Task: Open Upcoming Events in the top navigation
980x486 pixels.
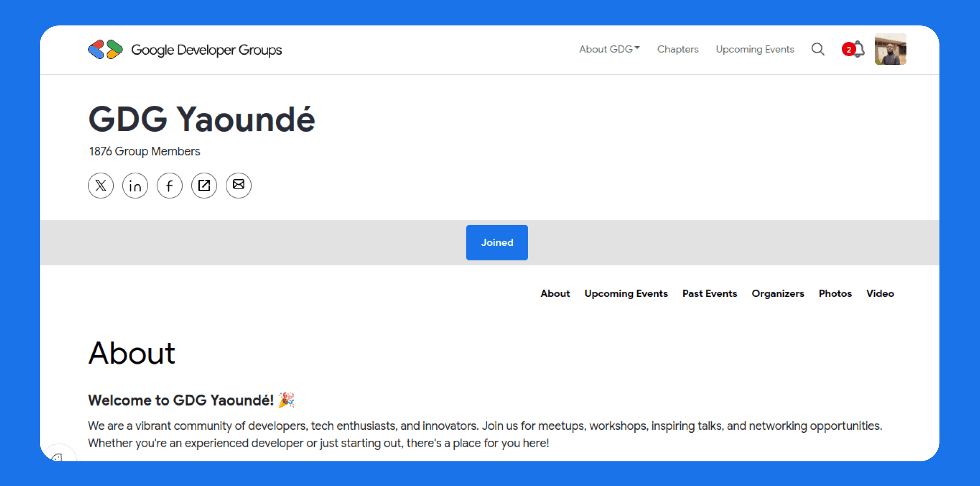Action: 755,49
